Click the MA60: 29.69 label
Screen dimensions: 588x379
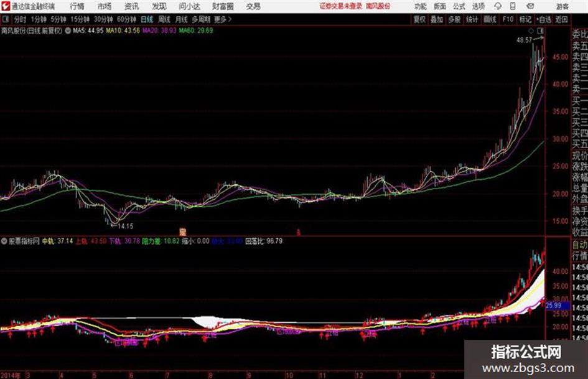[x=196, y=30]
